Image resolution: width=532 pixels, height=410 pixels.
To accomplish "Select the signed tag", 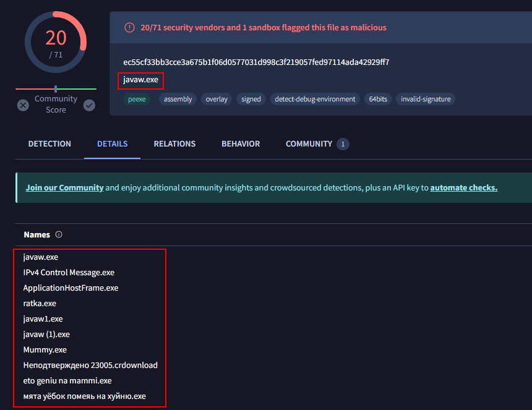I will 251,99.
